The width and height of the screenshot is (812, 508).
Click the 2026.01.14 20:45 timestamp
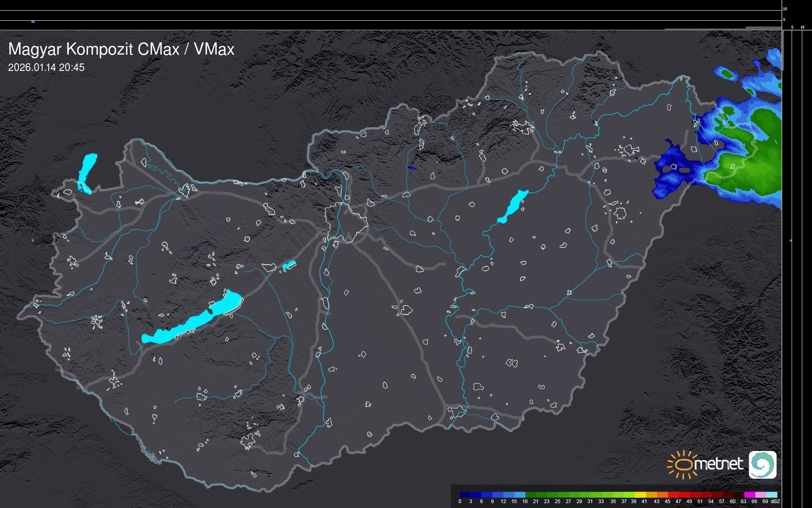click(x=46, y=67)
